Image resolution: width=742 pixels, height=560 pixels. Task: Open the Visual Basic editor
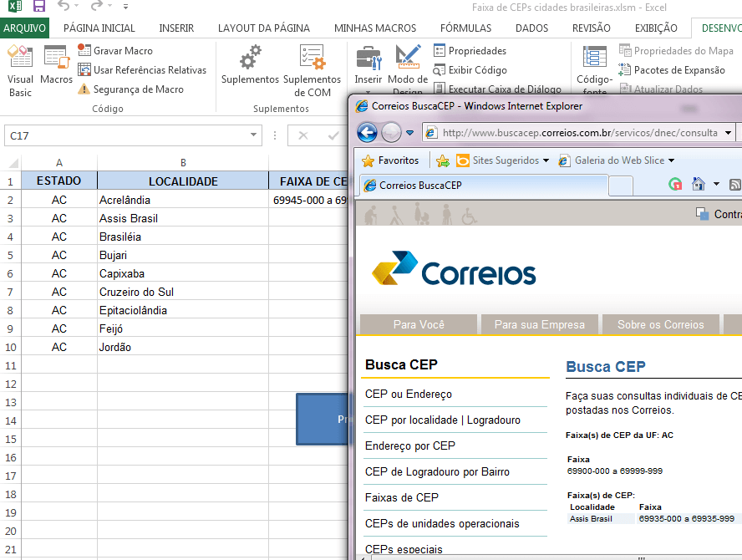point(20,70)
